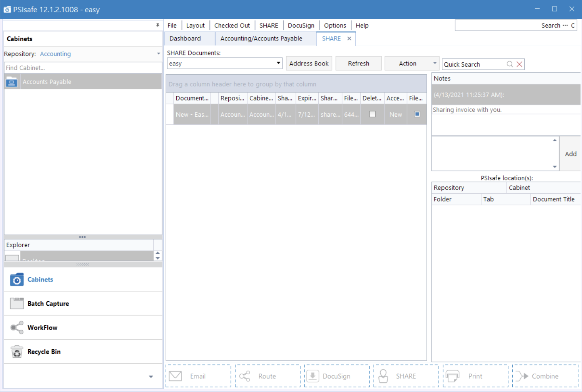The height and width of the screenshot is (392, 582).
Task: Click the Print printer icon
Action: pyautogui.click(x=453, y=376)
